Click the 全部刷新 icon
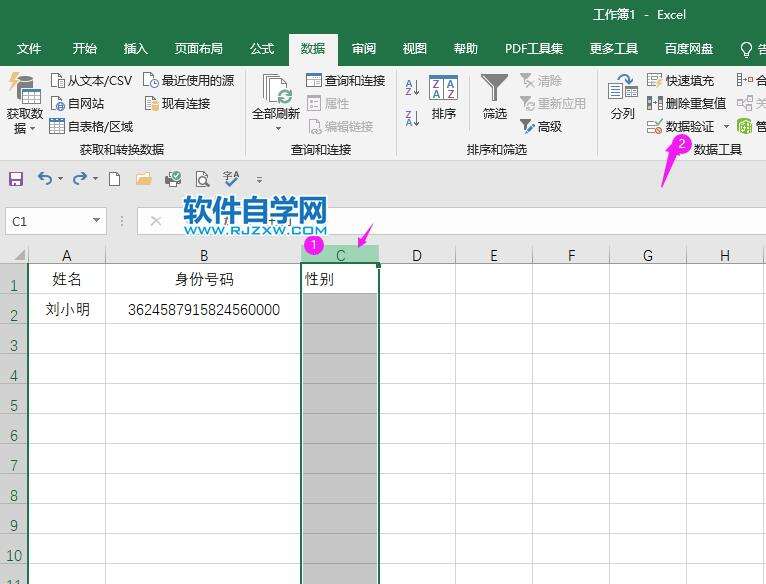 coord(277,89)
